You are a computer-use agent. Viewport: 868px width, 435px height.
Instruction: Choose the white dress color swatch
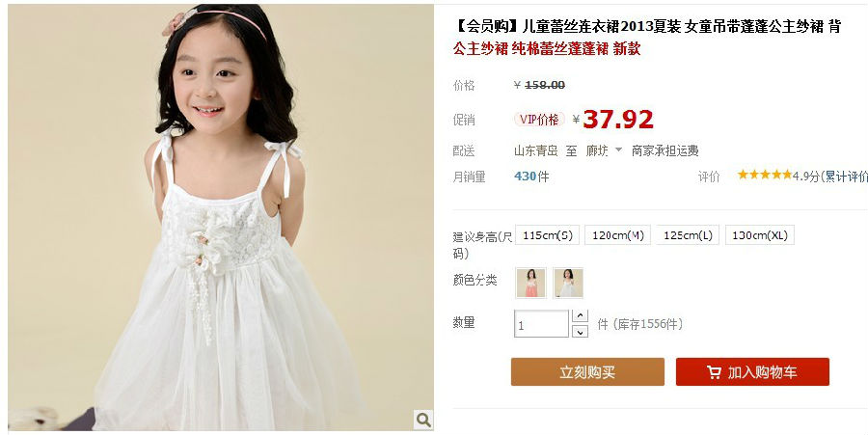(x=568, y=283)
